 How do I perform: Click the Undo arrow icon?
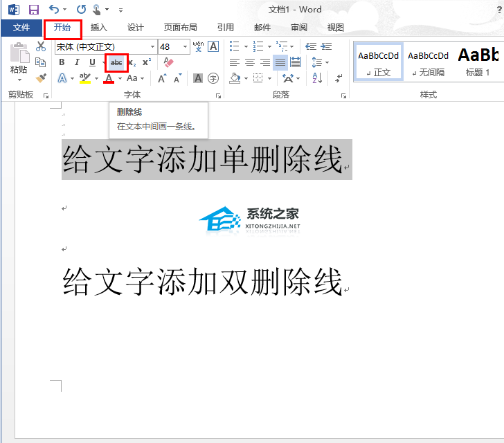pyautogui.click(x=54, y=9)
